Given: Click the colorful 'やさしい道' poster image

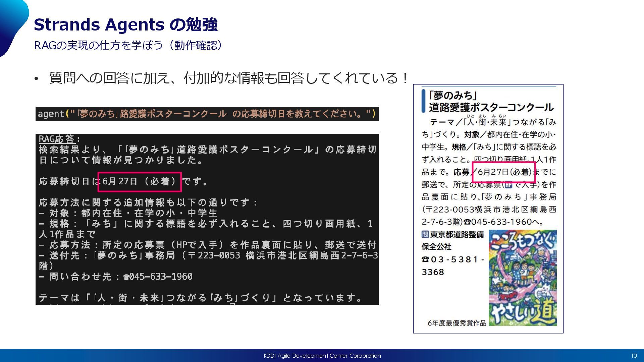Looking at the screenshot, I should (x=523, y=278).
